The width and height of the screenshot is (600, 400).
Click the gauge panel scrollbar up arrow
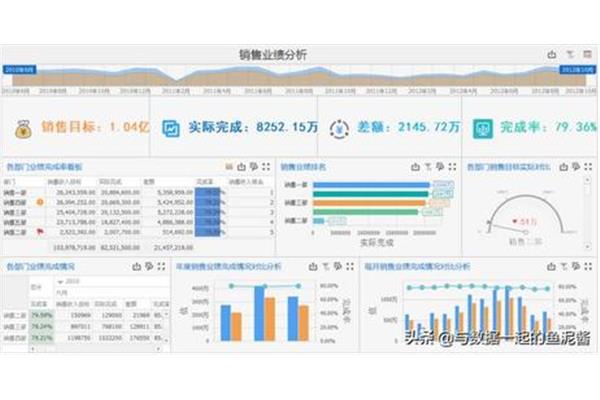click(x=587, y=180)
